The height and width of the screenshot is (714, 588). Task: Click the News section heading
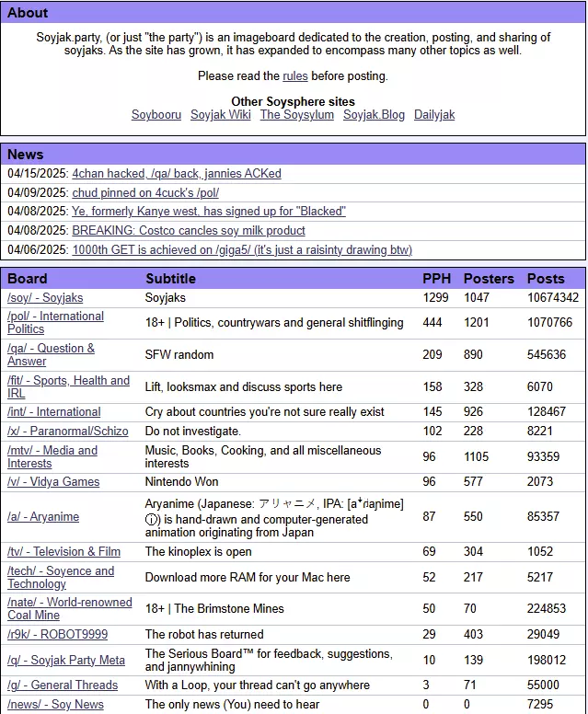click(26, 155)
